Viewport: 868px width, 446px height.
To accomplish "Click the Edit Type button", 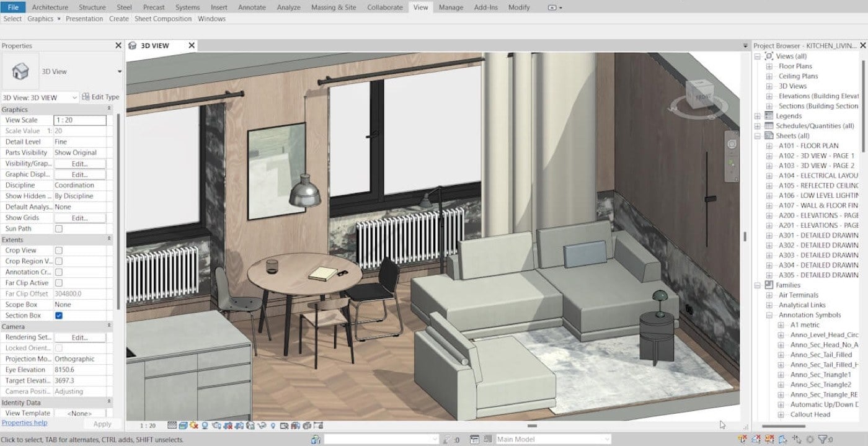I will 100,97.
